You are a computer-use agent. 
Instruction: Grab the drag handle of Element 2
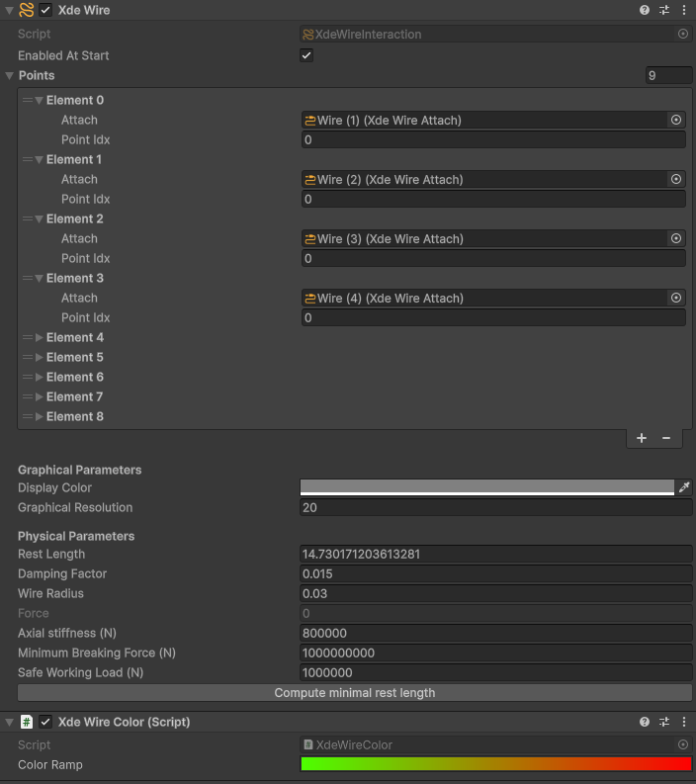tap(28, 219)
